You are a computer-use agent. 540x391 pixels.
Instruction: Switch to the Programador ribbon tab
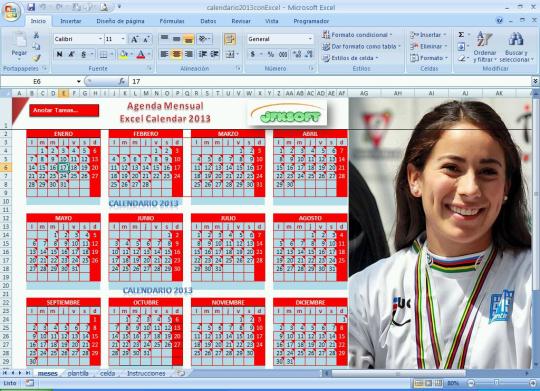(311, 21)
